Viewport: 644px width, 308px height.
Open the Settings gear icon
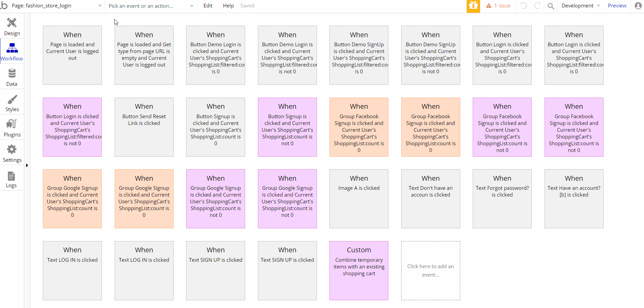point(12,150)
